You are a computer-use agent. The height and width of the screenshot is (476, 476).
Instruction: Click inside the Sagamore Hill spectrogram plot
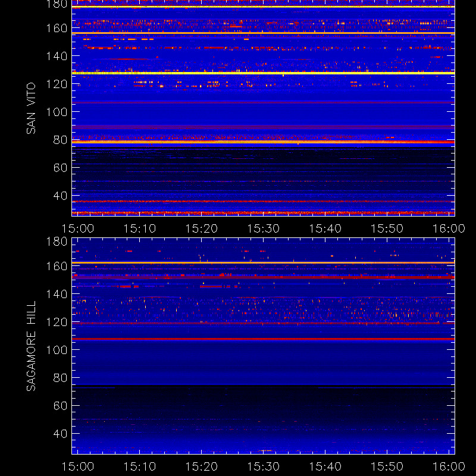pos(263,346)
